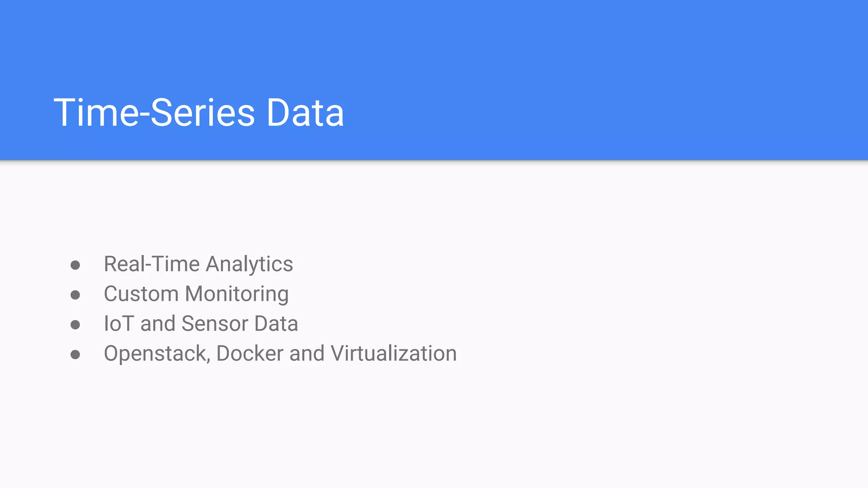Click the bullet dot beside Real-Time Analytics
The height and width of the screenshot is (488, 868).
(75, 265)
